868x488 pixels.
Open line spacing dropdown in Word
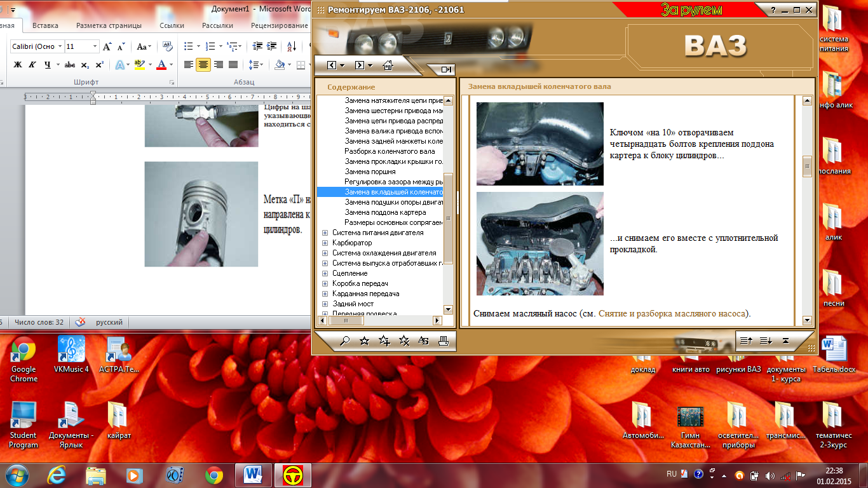point(255,65)
